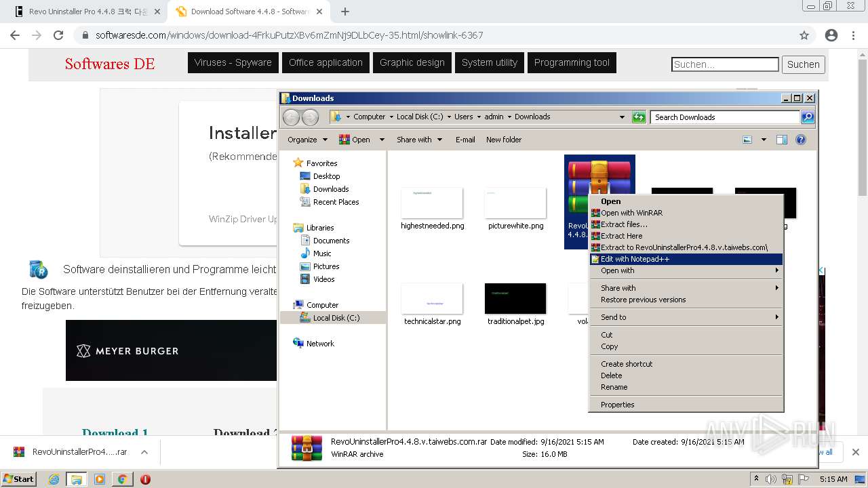Choose Edit with Notepad++
Screen dimensions: 868x488
(x=686, y=259)
